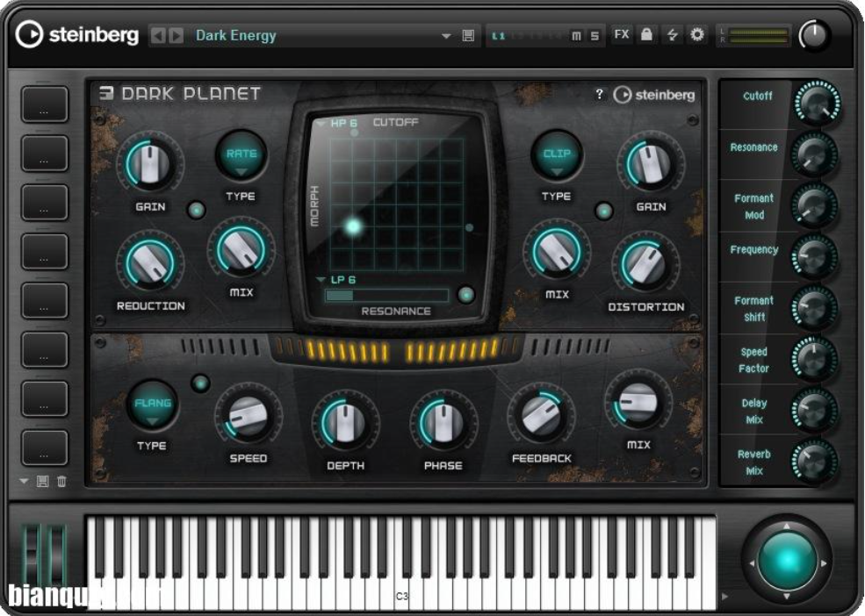The height and width of the screenshot is (616, 865).
Task: Load the next preset with right arrow
Action: pyautogui.click(x=177, y=36)
